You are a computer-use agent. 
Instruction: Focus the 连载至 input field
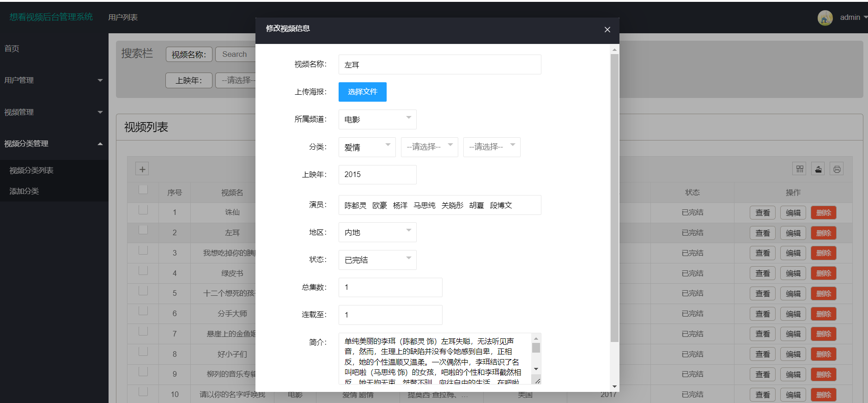tap(390, 315)
